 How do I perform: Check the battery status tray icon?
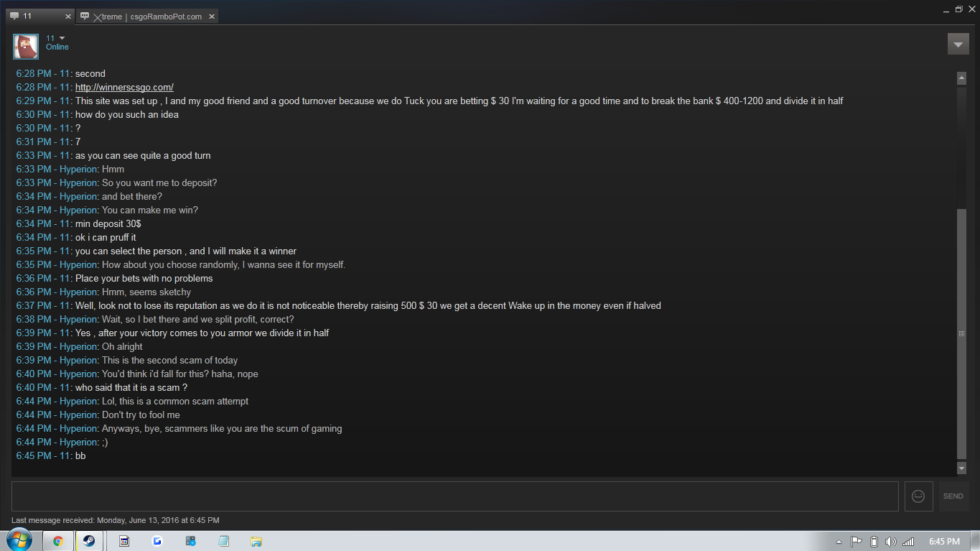[874, 542]
